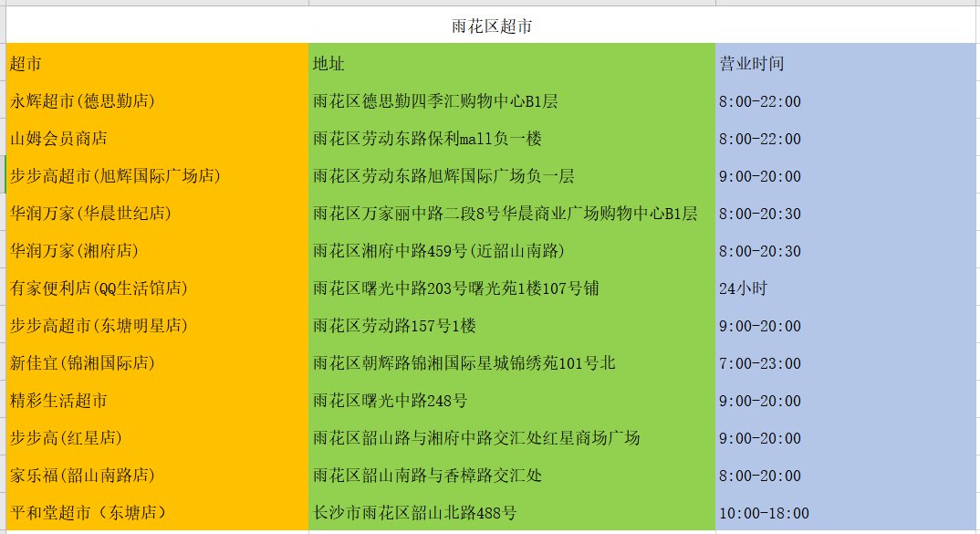Select address 雨花区劳动路157号1楼

coord(512,326)
